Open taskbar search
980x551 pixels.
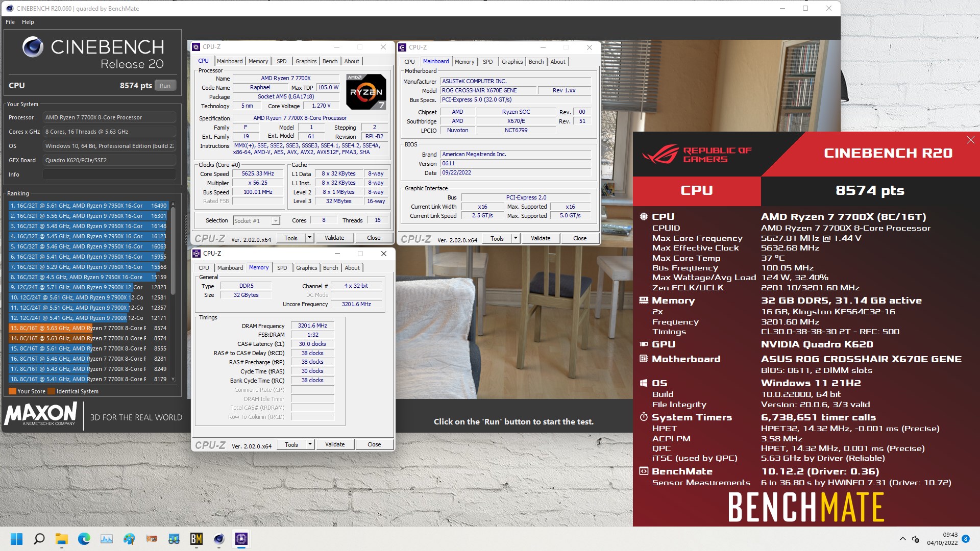pyautogui.click(x=39, y=539)
